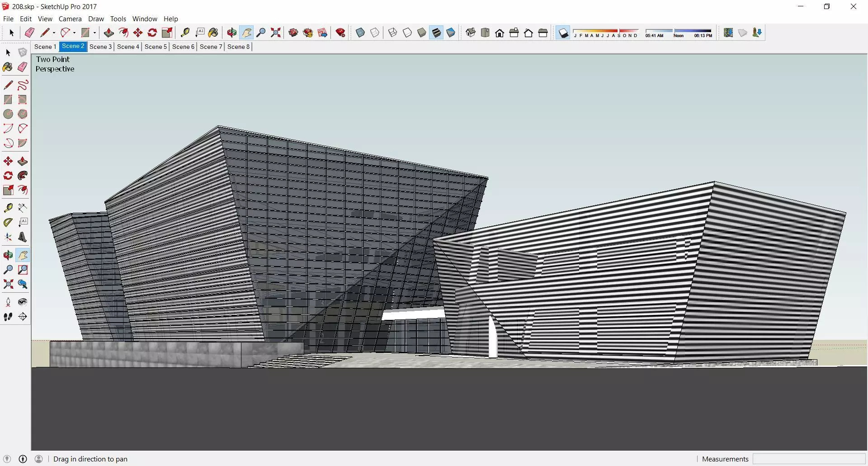Enable Monochrome face style
Image resolution: width=868 pixels, height=466 pixels.
coord(451,33)
